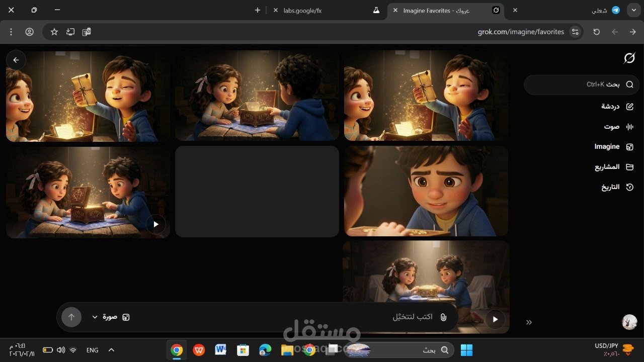Navigate with the right-pointing arrow button

[x=633, y=32]
